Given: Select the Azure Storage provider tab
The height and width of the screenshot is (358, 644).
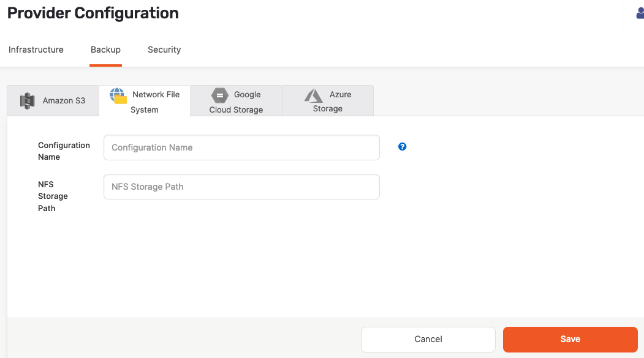Looking at the screenshot, I should [x=327, y=101].
